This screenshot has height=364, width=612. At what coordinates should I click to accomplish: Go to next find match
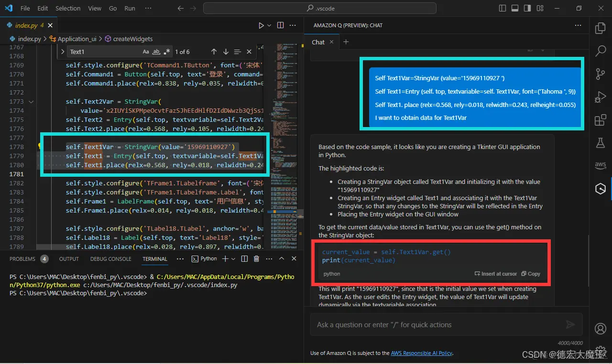tap(226, 52)
